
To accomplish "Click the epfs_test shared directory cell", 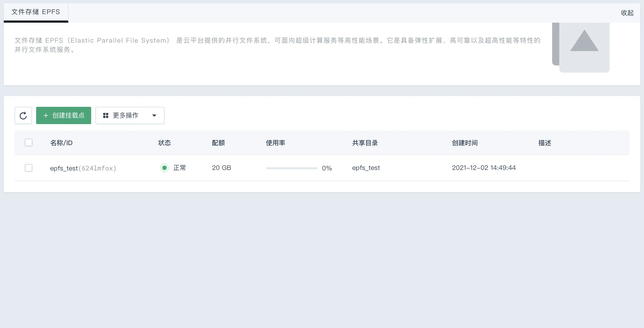I will (366, 168).
